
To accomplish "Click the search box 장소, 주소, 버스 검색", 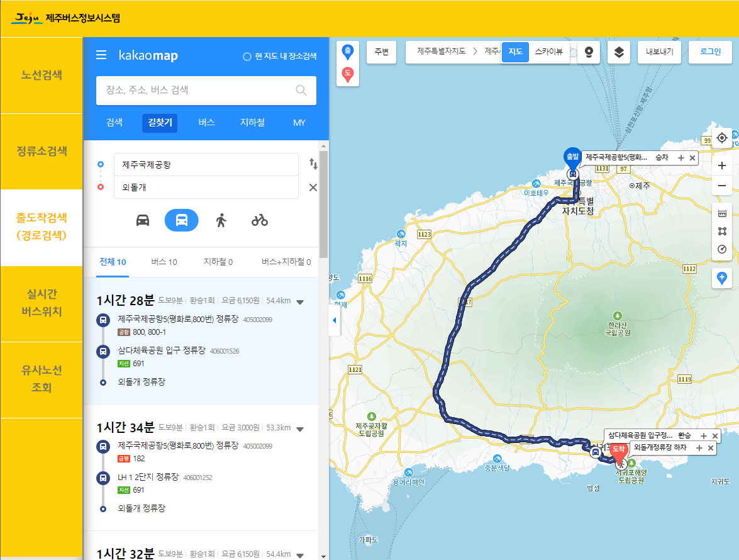I will (x=206, y=90).
